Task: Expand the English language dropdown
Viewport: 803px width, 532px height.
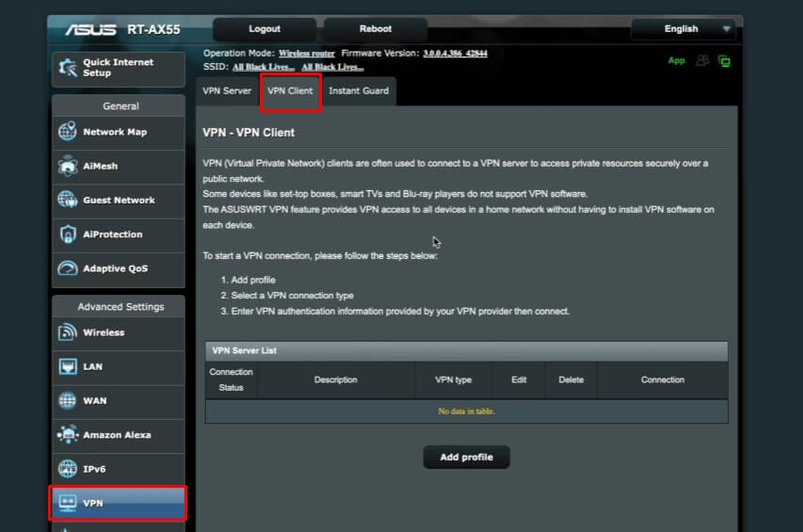Action: pyautogui.click(x=683, y=29)
